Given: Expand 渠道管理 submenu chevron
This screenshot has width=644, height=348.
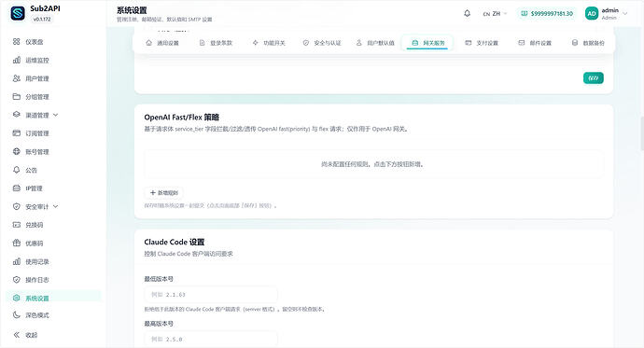Looking at the screenshot, I should point(55,115).
